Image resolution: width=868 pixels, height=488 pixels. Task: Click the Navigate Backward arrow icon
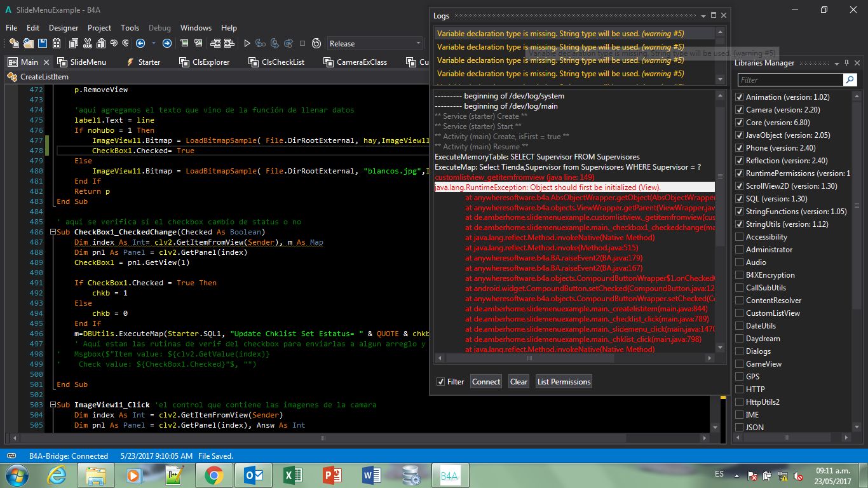pyautogui.click(x=140, y=43)
